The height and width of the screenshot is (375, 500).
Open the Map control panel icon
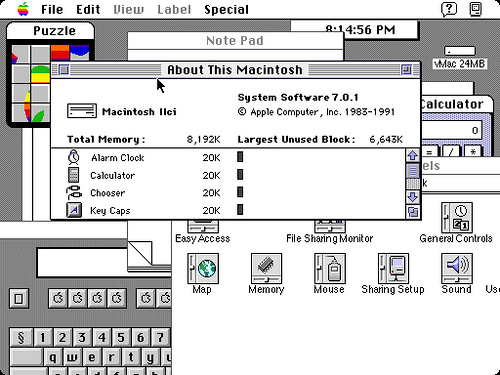(x=203, y=268)
